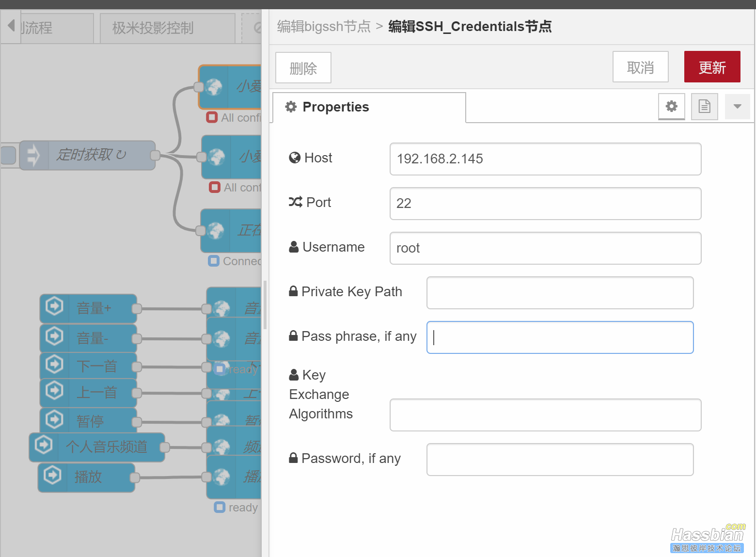The width and height of the screenshot is (756, 557).
Task: Focus the Key Exchange Algorithms field
Action: tap(545, 415)
